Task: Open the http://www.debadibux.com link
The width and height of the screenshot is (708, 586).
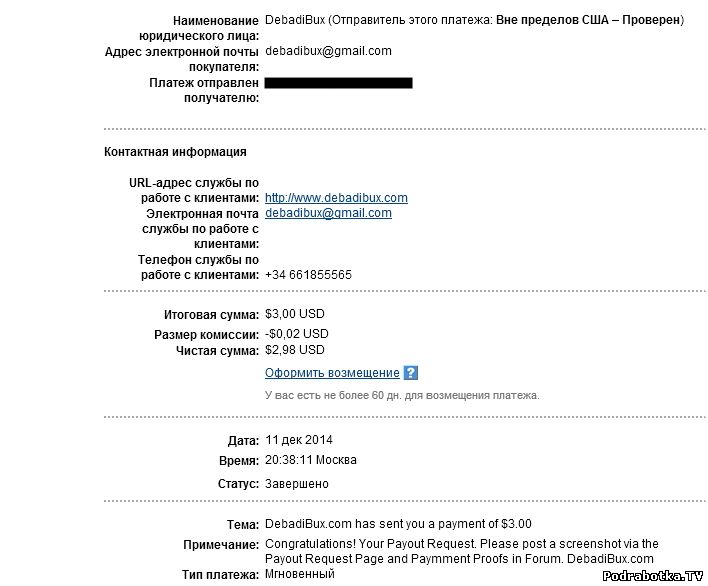Action: pos(336,198)
